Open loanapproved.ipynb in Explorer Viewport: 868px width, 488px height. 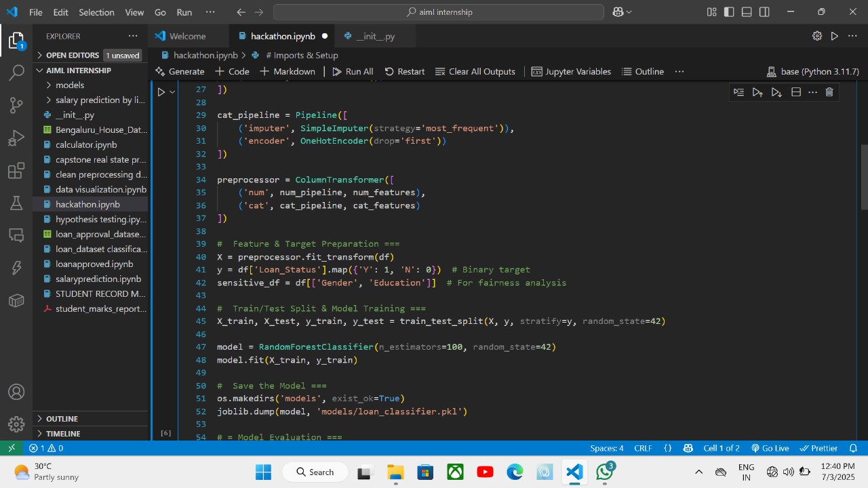pyautogui.click(x=91, y=264)
